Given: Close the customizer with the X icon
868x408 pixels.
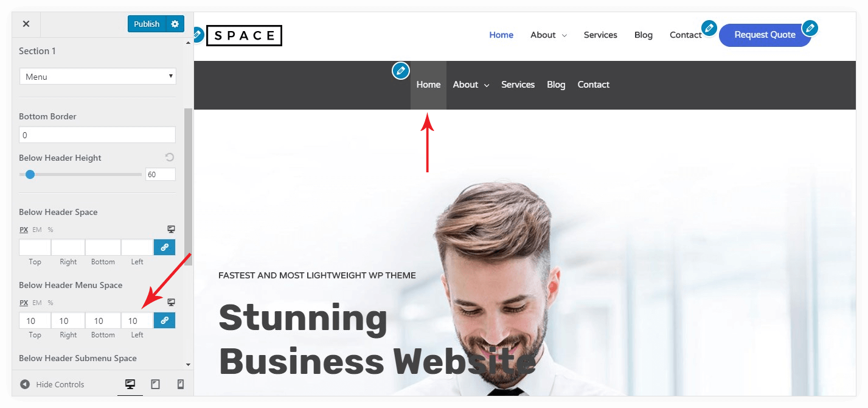Looking at the screenshot, I should coord(26,24).
